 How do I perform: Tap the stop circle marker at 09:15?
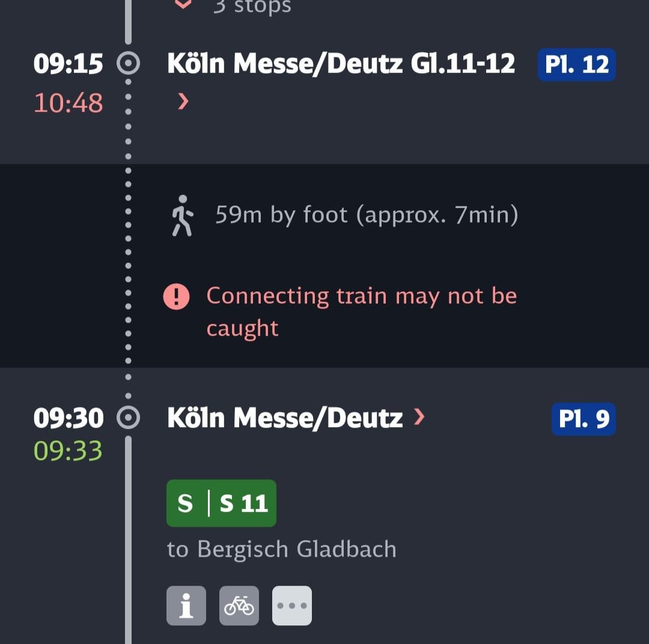pos(128,64)
